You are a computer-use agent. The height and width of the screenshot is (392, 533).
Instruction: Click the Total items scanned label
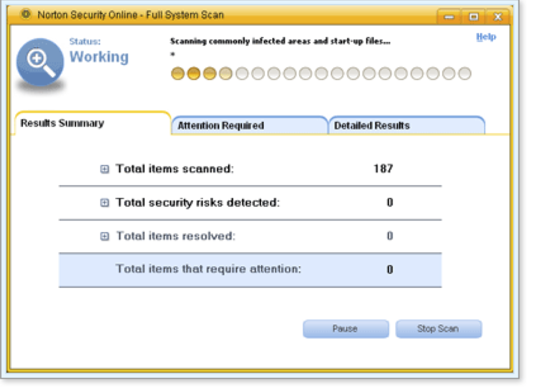175,169
